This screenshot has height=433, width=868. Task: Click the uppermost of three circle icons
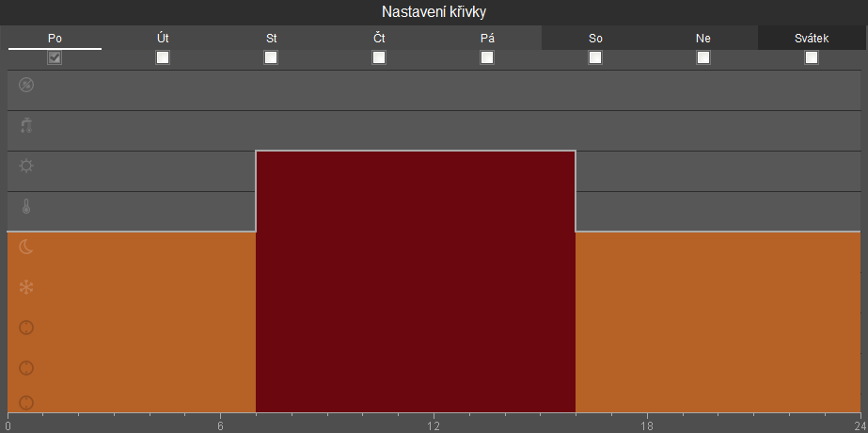(x=26, y=328)
